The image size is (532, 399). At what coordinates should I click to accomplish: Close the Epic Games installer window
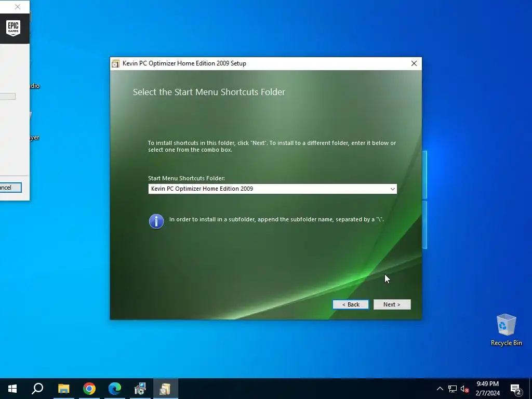pos(18,7)
